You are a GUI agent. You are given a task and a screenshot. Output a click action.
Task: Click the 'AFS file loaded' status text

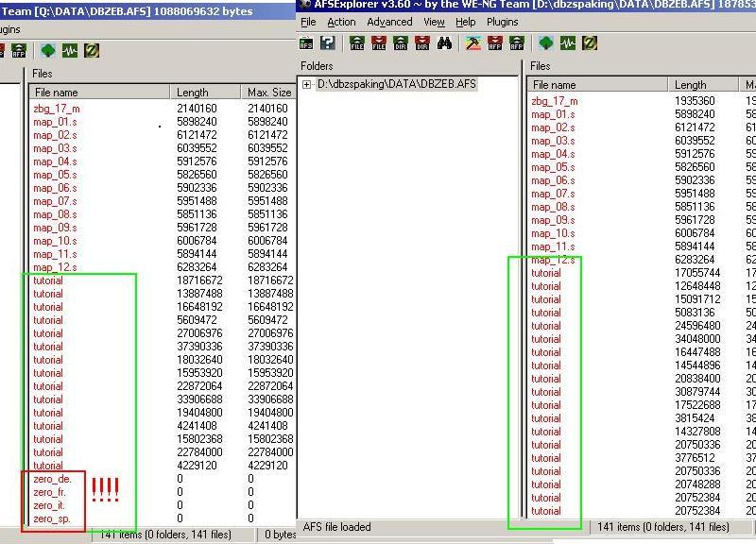(336, 527)
